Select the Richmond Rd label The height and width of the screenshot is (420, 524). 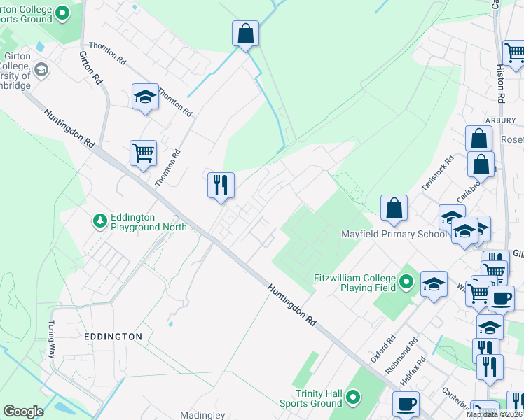pyautogui.click(x=401, y=356)
